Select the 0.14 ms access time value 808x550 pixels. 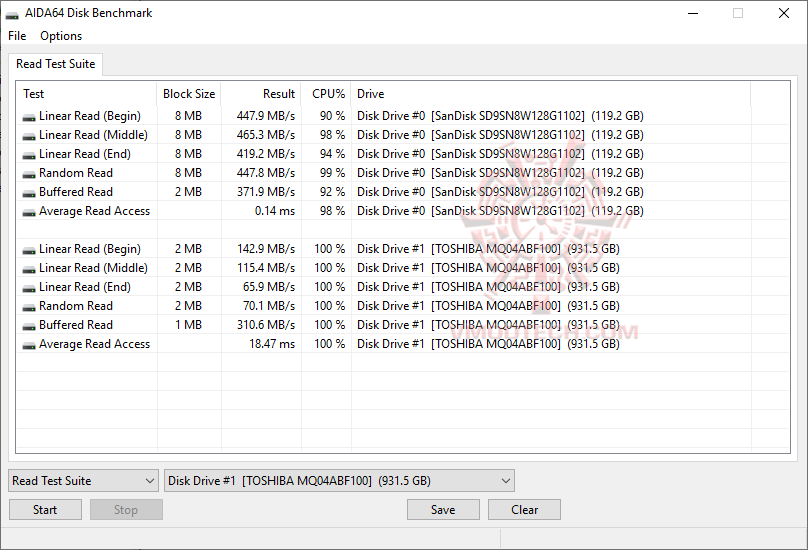[x=275, y=211]
